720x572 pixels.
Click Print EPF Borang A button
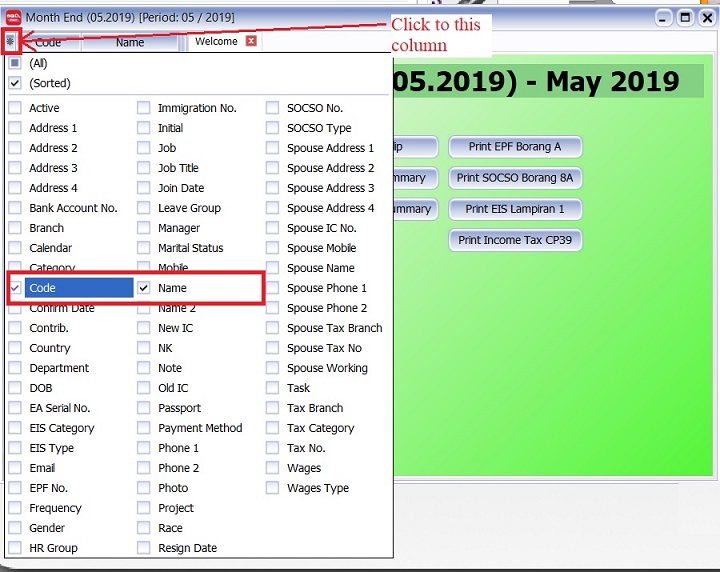point(515,147)
